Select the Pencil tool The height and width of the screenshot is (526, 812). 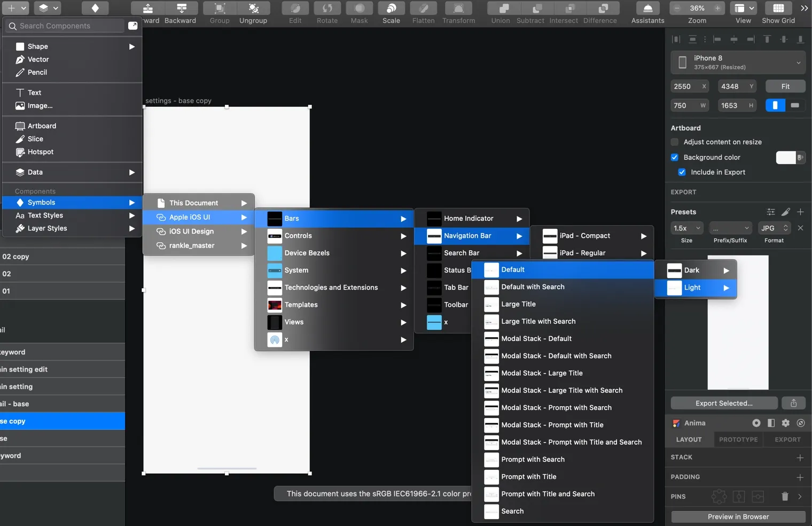pos(37,72)
